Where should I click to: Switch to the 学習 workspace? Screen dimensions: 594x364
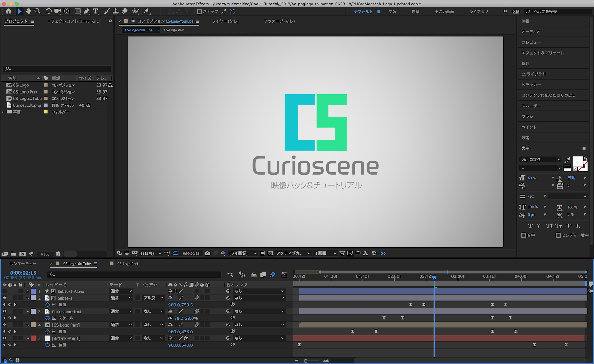[x=392, y=12]
